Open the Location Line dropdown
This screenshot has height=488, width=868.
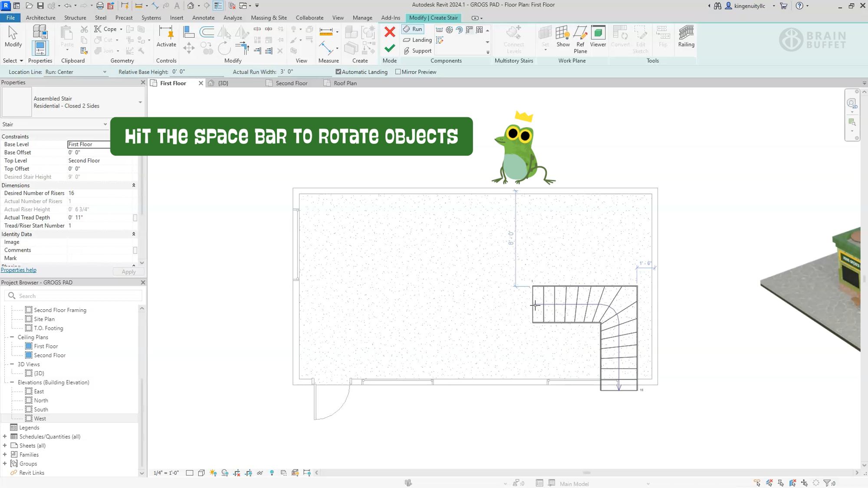click(x=104, y=72)
